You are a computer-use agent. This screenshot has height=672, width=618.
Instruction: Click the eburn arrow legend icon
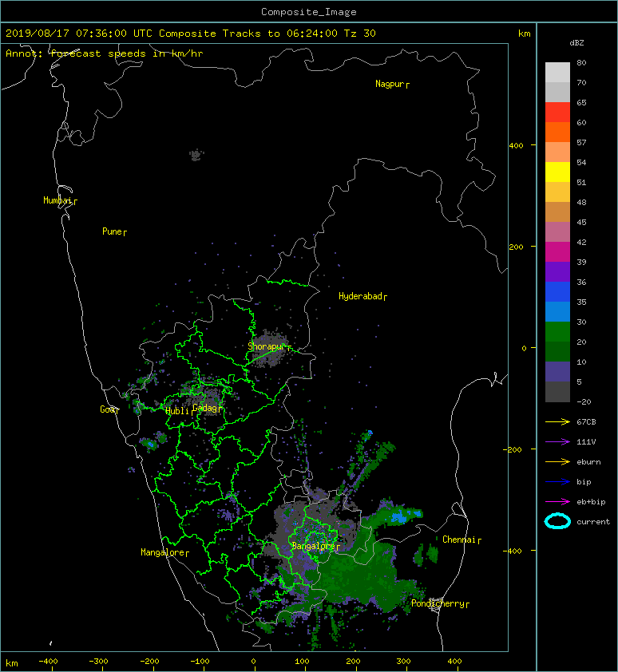pyautogui.click(x=557, y=461)
